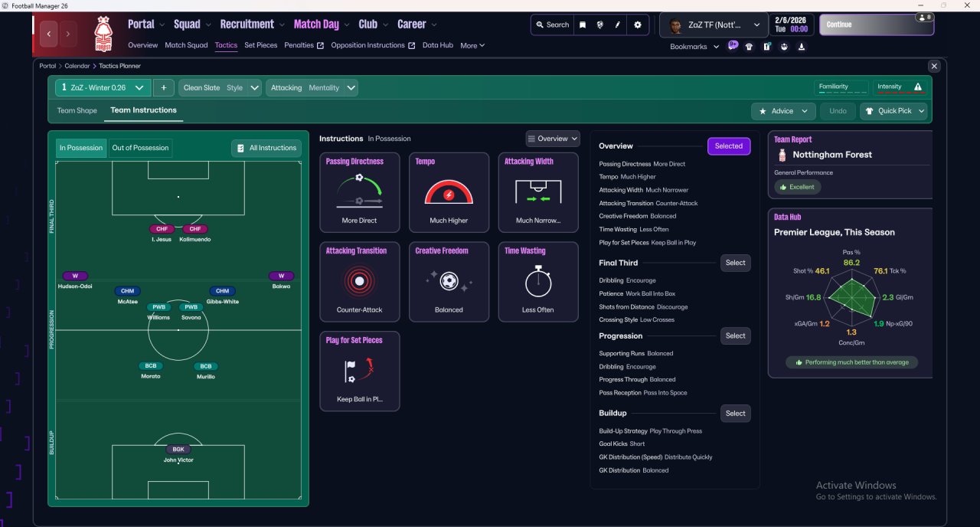Expand the Advice dropdown

(x=783, y=111)
